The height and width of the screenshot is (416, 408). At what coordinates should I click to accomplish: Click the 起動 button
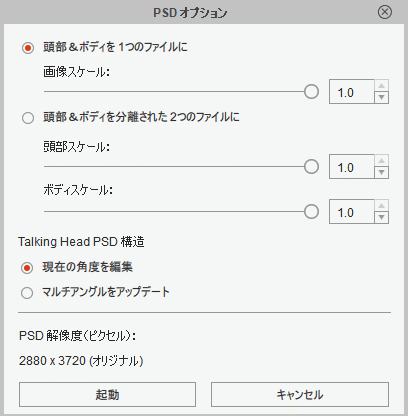pos(107,395)
